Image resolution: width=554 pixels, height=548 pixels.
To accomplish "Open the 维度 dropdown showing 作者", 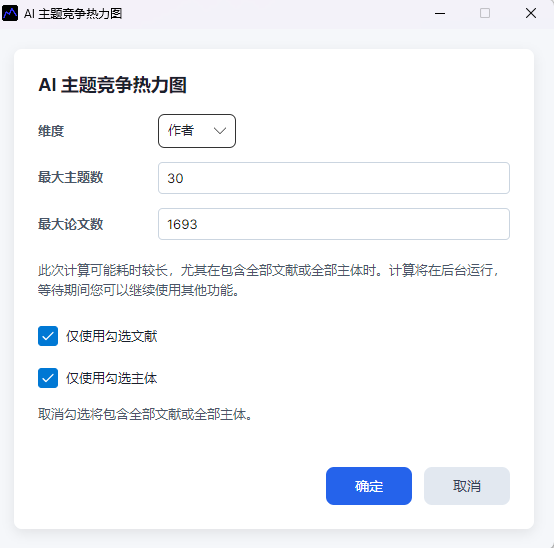I will pos(197,131).
